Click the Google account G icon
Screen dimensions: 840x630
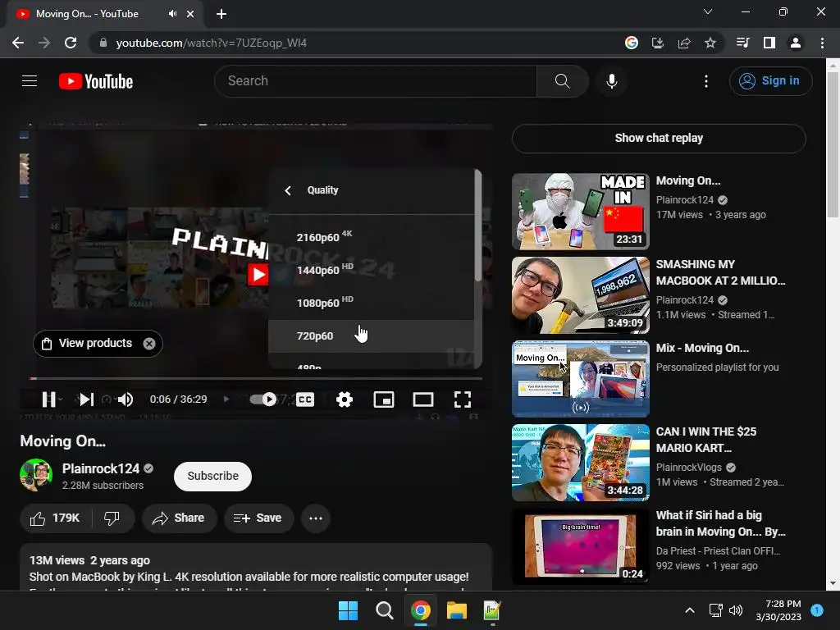click(x=631, y=43)
